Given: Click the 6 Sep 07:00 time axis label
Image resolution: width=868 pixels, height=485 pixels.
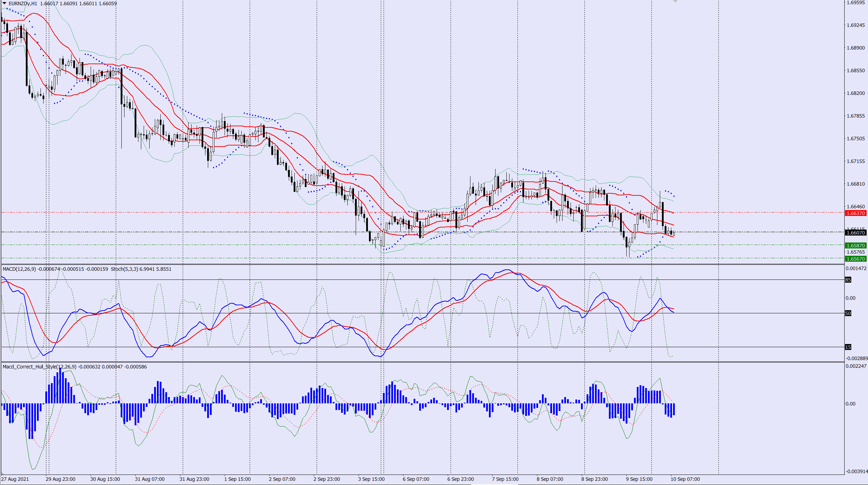Looking at the screenshot, I should coord(416,479).
